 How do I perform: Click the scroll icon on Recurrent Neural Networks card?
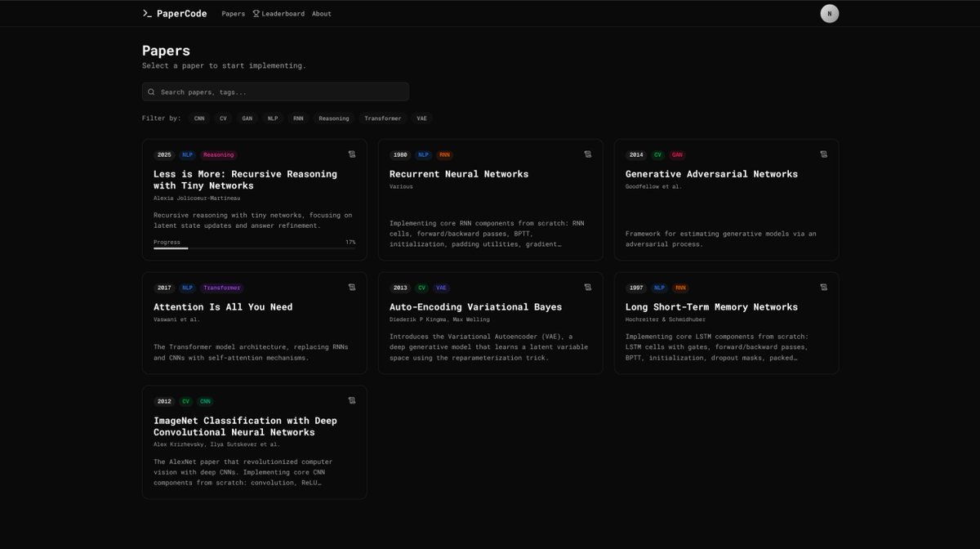coord(588,154)
